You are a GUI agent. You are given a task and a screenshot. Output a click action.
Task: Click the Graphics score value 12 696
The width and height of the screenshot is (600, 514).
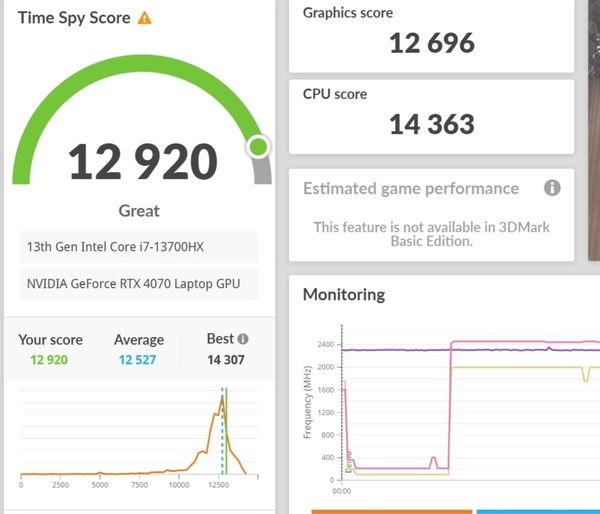[x=432, y=43]
